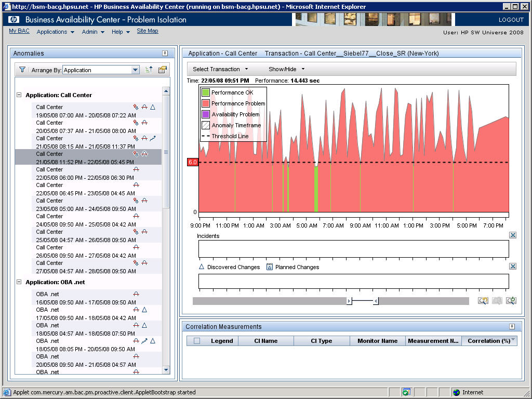
Task: Click the Availability Problem purple legend swatch
Action: [206, 114]
